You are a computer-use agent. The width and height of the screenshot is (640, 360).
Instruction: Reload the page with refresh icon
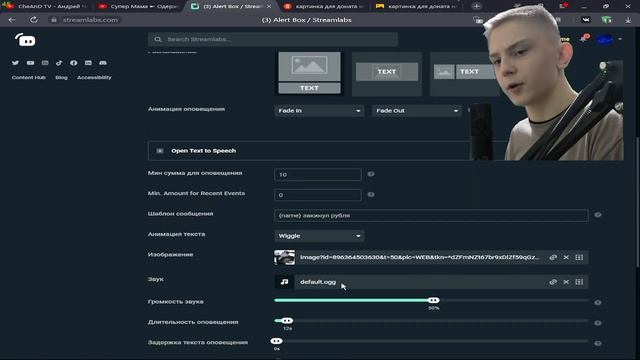click(x=33, y=20)
